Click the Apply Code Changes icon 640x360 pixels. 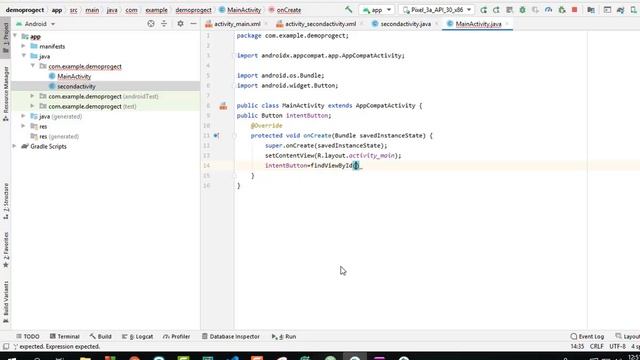point(509,9)
